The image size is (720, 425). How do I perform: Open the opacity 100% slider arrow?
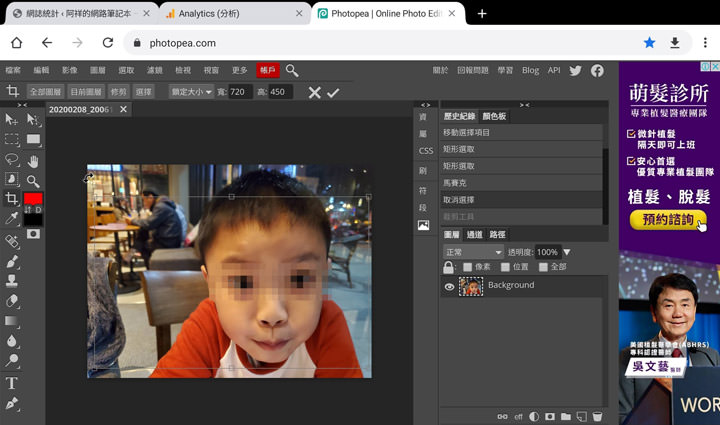[x=567, y=252]
